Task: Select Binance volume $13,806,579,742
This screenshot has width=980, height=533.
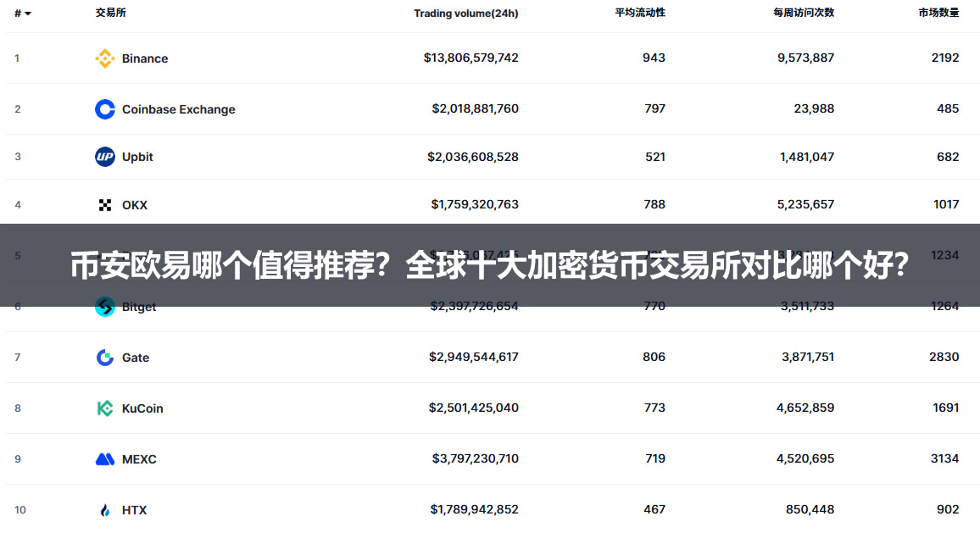Action: [471, 58]
